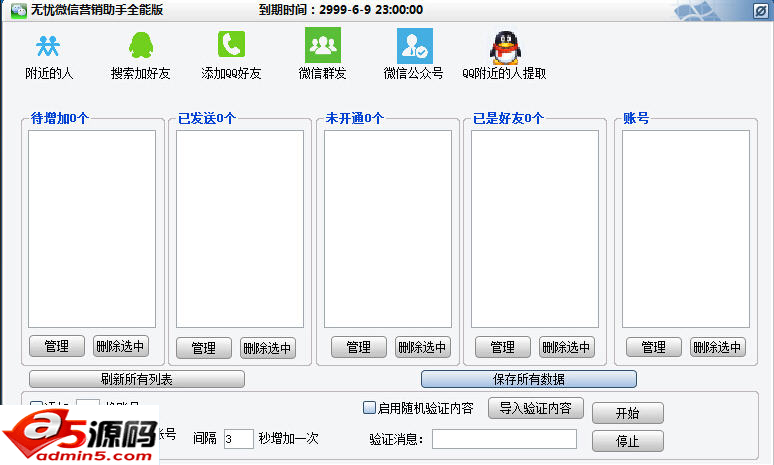
Task: Click 删除选中 under 待增加 list
Action: tap(120, 346)
